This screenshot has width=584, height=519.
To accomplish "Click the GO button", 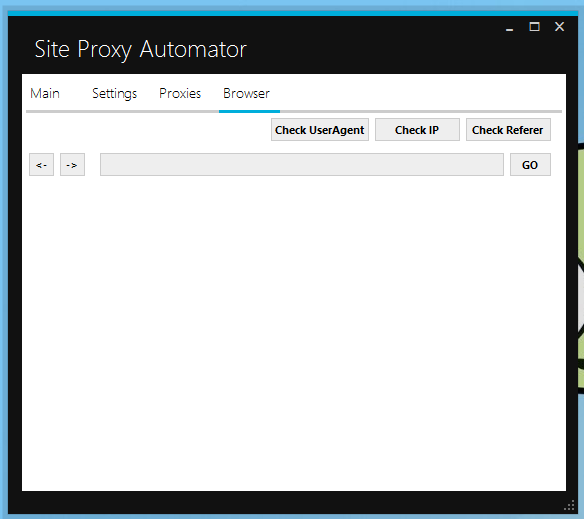I will [530, 164].
